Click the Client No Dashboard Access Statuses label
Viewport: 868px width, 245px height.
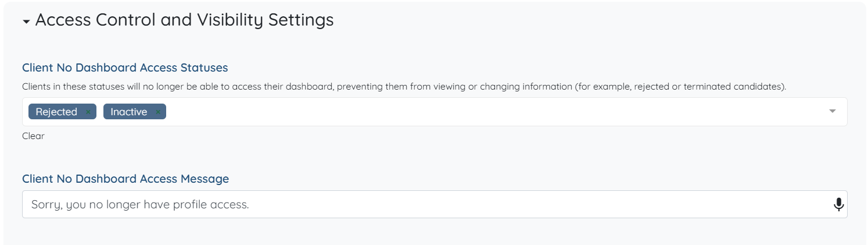pos(125,68)
